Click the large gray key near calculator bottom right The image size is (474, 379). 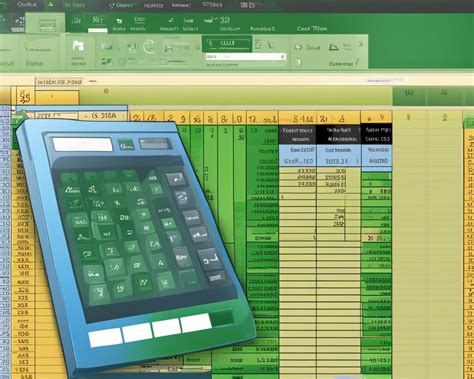(x=210, y=259)
